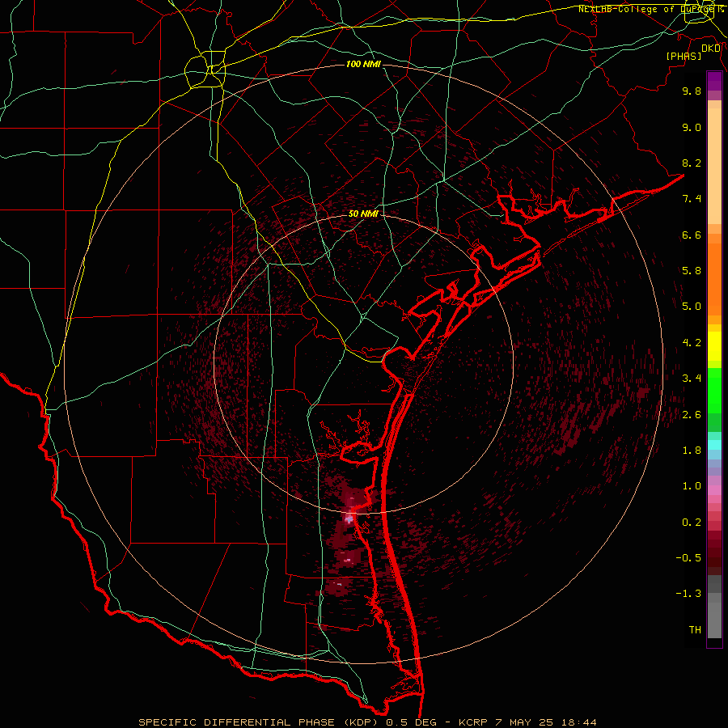Pick the yellow segment of the color bar
This screenshot has height=728, width=728.
tap(714, 346)
